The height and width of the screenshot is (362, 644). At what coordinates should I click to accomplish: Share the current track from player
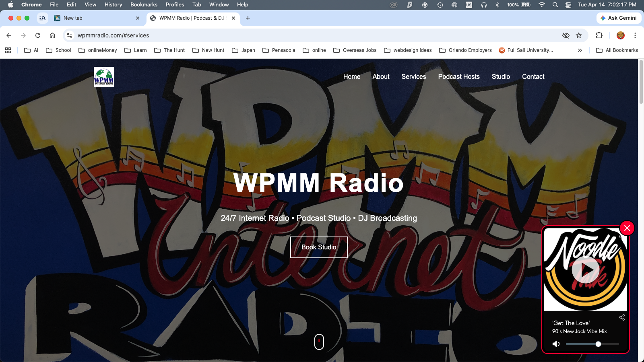coord(622,317)
